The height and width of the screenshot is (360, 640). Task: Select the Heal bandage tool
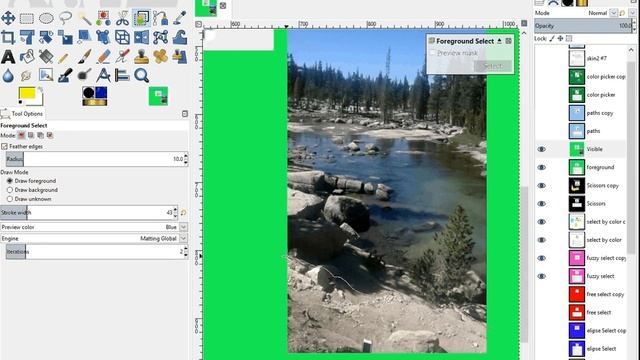coord(161,56)
